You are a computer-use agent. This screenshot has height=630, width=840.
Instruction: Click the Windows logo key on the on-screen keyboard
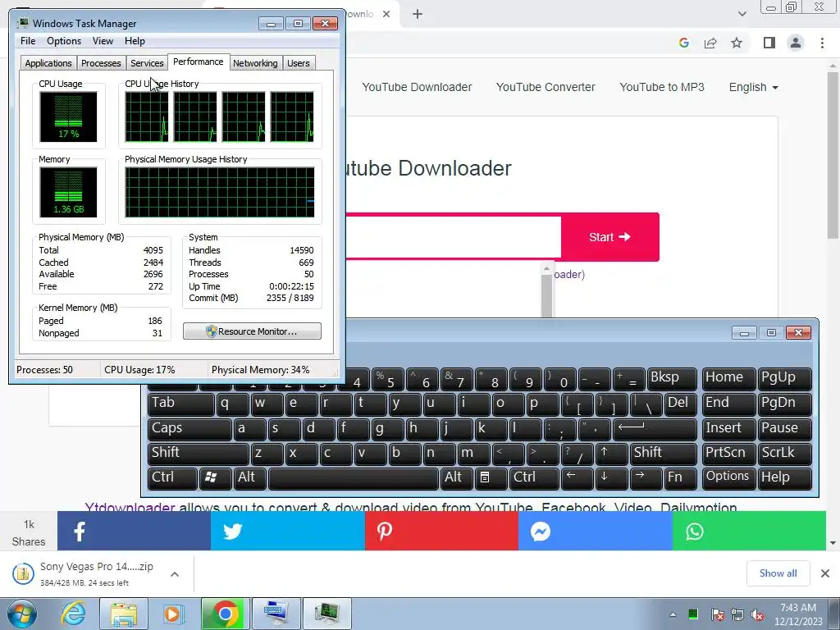[x=216, y=478]
